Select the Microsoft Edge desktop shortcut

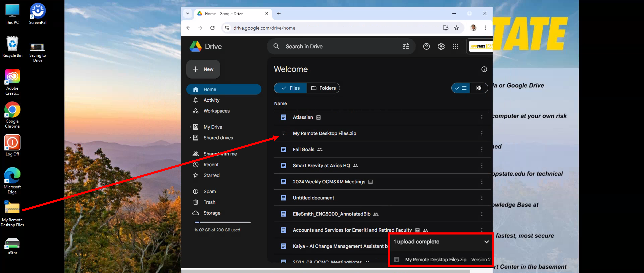coord(12,180)
